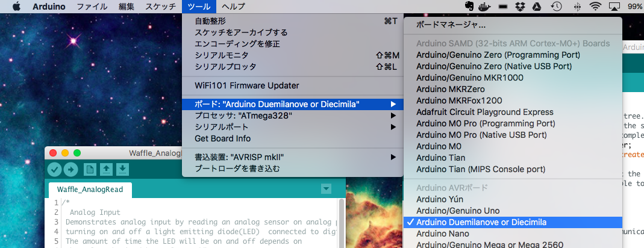Viewport: 644px width, 248px height.
Task: Select Arduino M0 Pro (Native USB Port) board
Action: pos(513,135)
